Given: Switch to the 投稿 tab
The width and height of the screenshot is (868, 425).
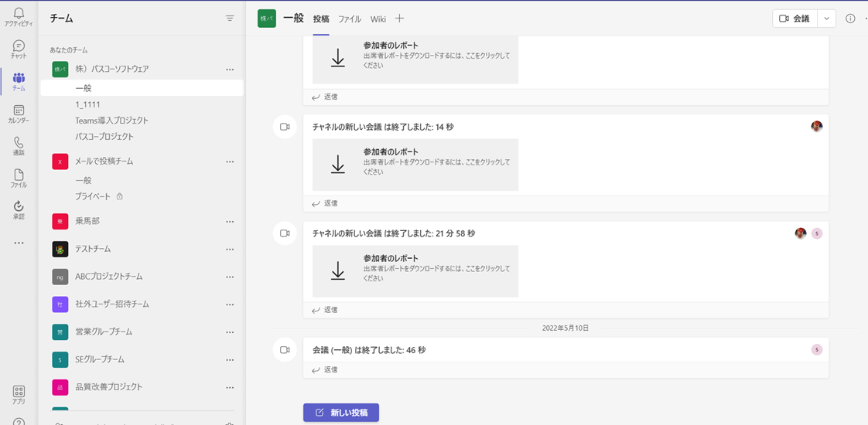Looking at the screenshot, I should tap(321, 19).
